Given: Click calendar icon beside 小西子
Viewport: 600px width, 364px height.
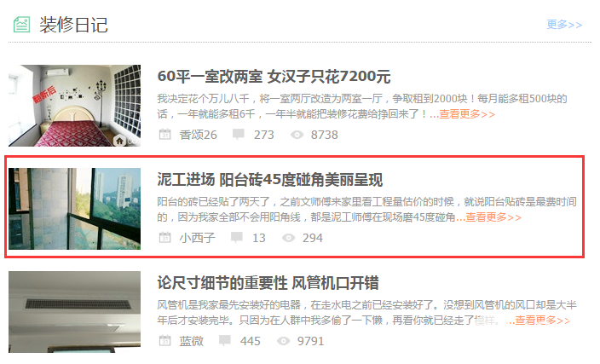Looking at the screenshot, I should coord(164,237).
